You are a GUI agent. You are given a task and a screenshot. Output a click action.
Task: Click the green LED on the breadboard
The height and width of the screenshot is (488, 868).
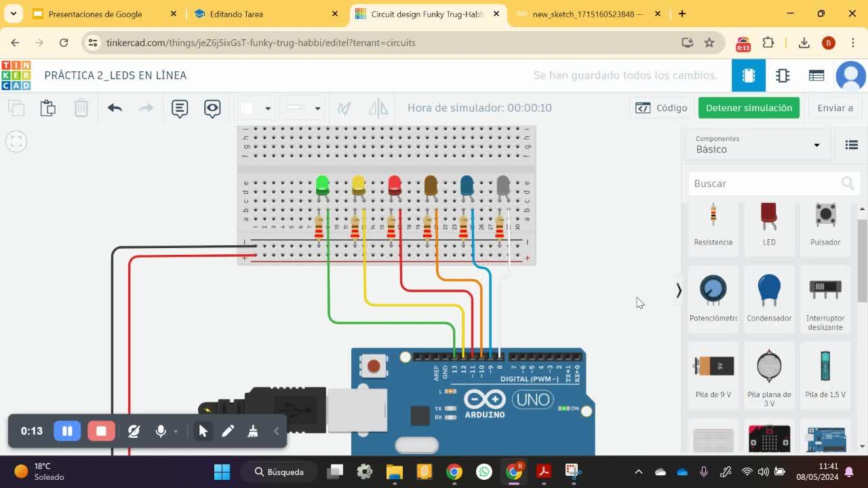(x=323, y=185)
